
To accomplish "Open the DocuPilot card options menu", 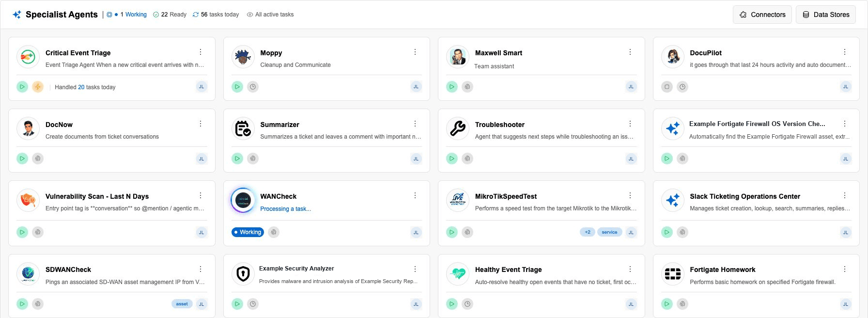I will [x=845, y=52].
